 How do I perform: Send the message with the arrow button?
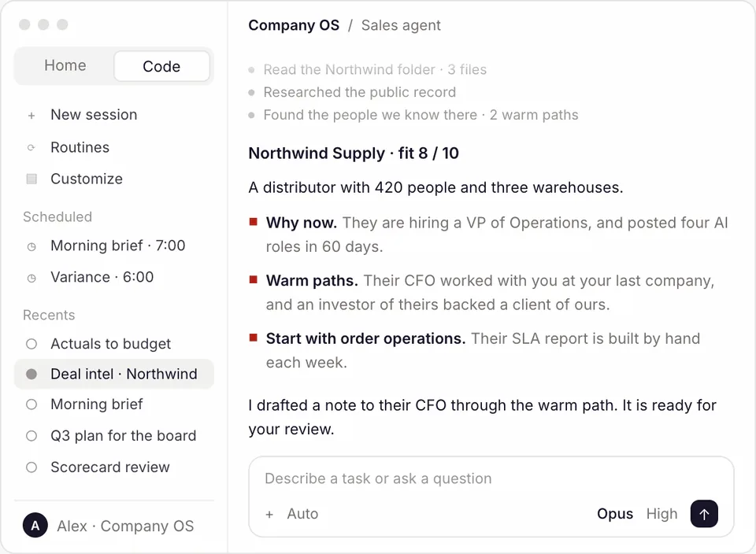click(704, 514)
